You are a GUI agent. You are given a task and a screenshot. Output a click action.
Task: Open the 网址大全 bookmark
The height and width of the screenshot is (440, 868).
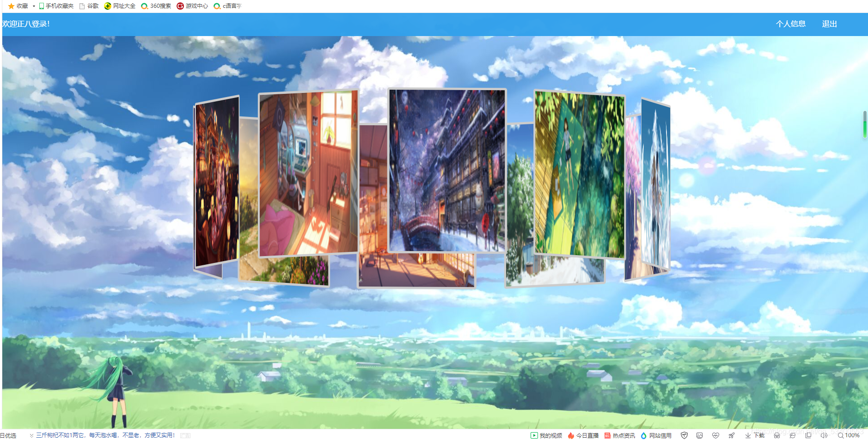[120, 6]
